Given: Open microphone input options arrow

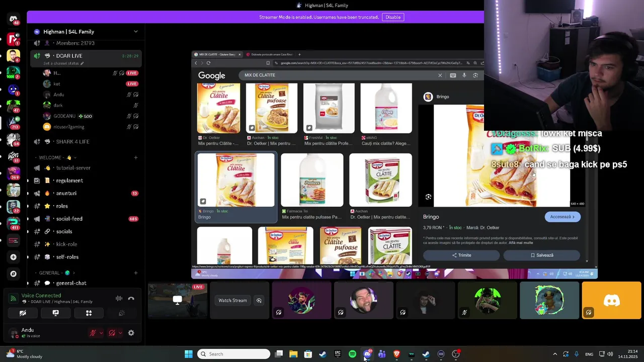Looking at the screenshot, I should 101,333.
